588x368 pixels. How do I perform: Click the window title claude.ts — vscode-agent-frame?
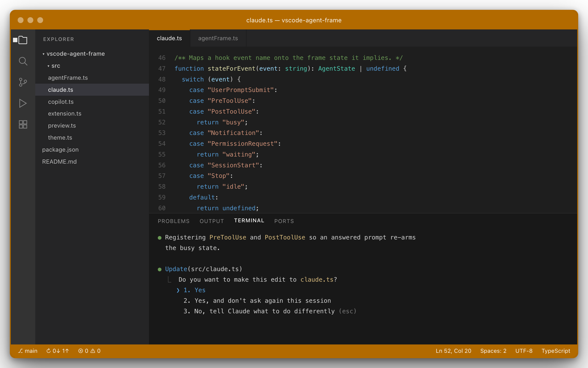click(294, 20)
